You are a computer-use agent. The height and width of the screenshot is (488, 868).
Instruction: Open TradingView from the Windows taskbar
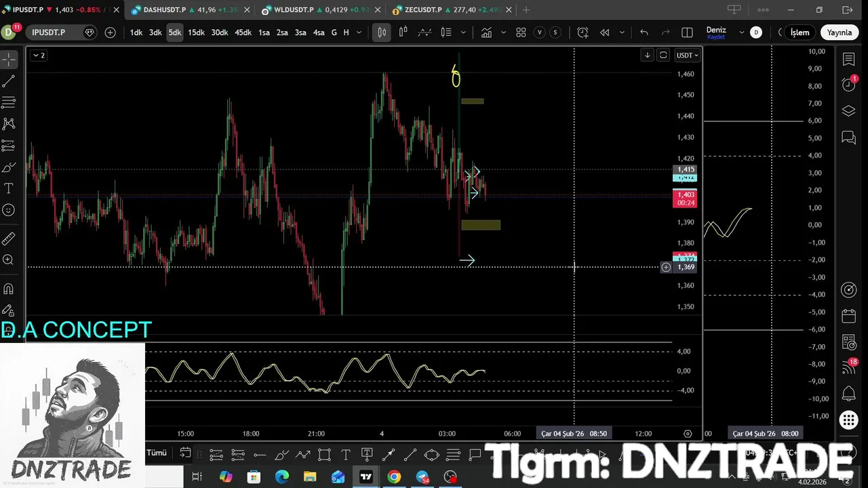pos(366,477)
